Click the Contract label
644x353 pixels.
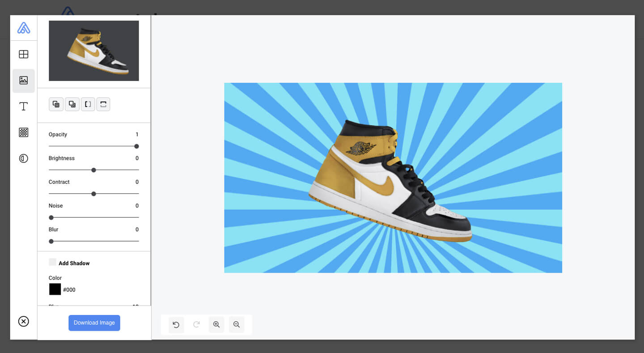59,182
